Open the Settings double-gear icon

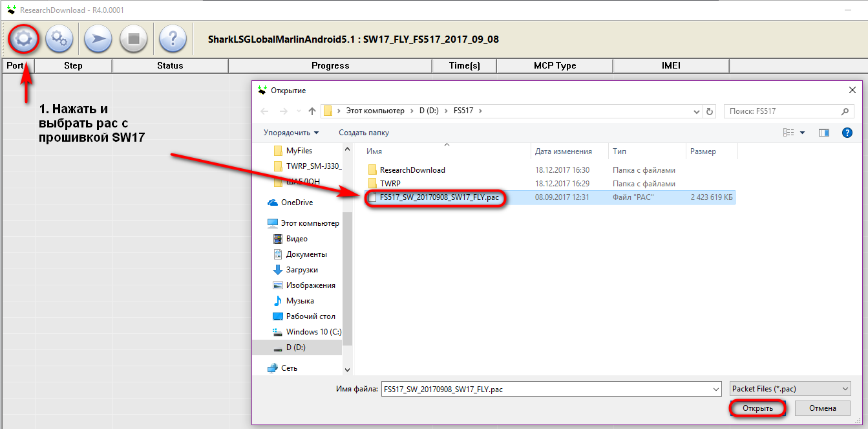(59, 39)
